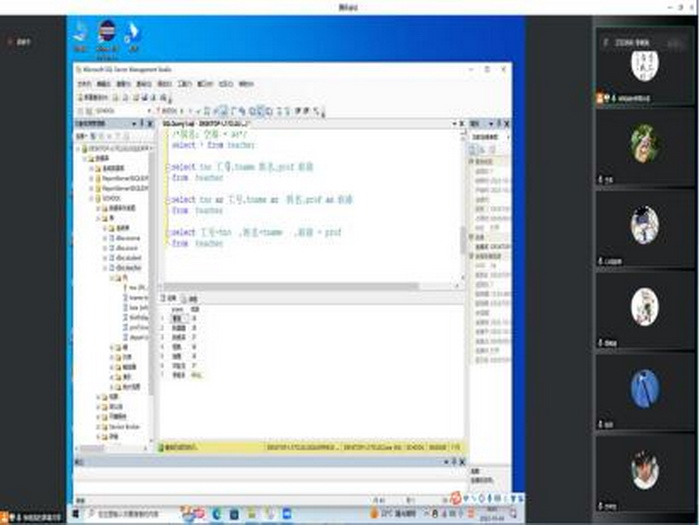
Task: Open the Eclipse shortcut on the desktop
Action: (x=106, y=33)
